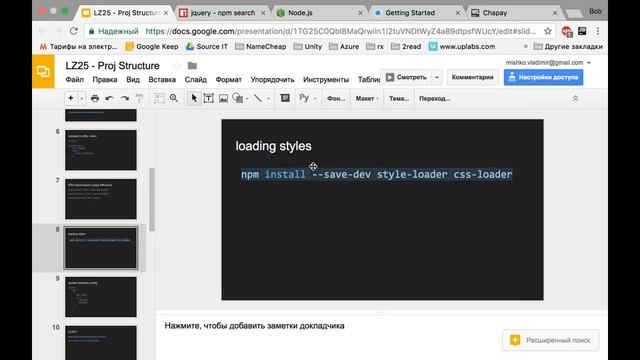Open the Google Keep bookmark

(152, 47)
